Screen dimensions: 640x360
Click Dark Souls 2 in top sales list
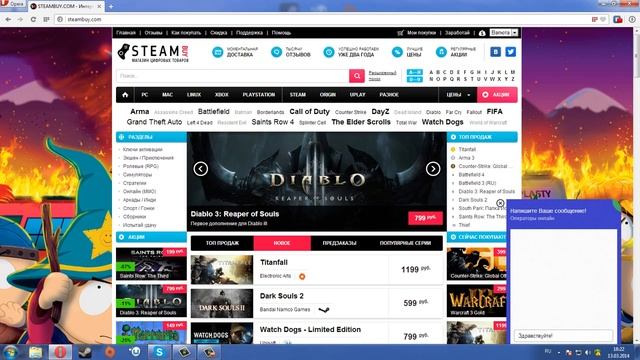[x=473, y=200]
